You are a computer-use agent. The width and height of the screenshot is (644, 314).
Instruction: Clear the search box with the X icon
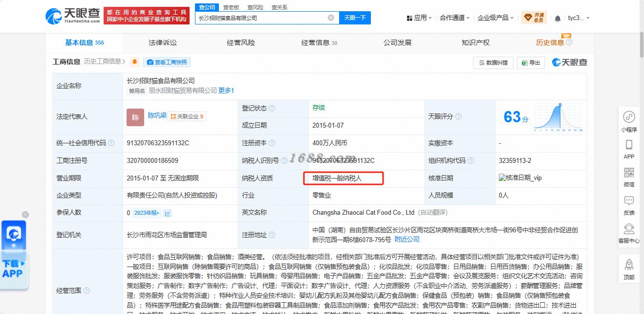pos(331,18)
